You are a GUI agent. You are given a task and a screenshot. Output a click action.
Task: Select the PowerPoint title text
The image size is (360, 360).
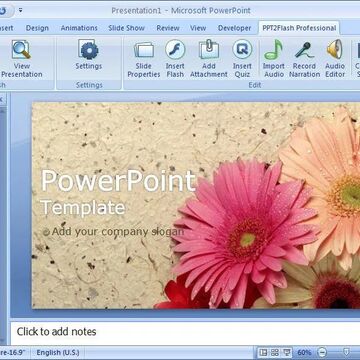click(x=118, y=181)
